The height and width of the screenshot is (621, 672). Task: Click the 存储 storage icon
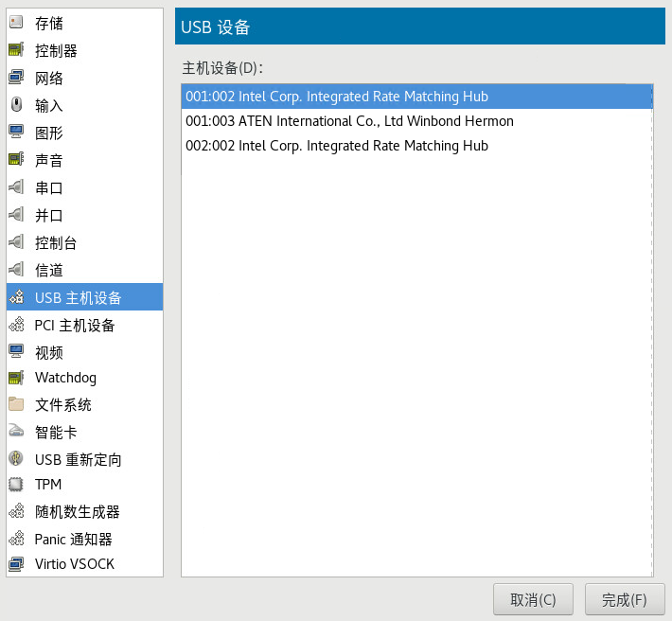point(16,22)
